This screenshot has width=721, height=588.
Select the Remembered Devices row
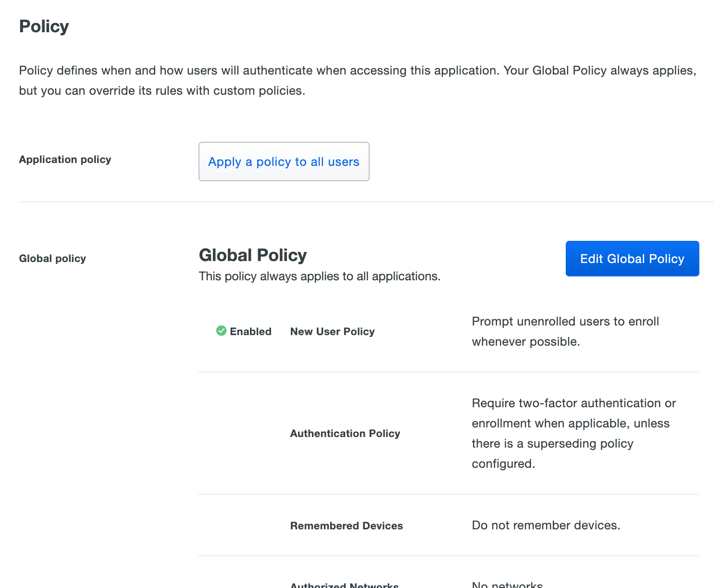(346, 525)
